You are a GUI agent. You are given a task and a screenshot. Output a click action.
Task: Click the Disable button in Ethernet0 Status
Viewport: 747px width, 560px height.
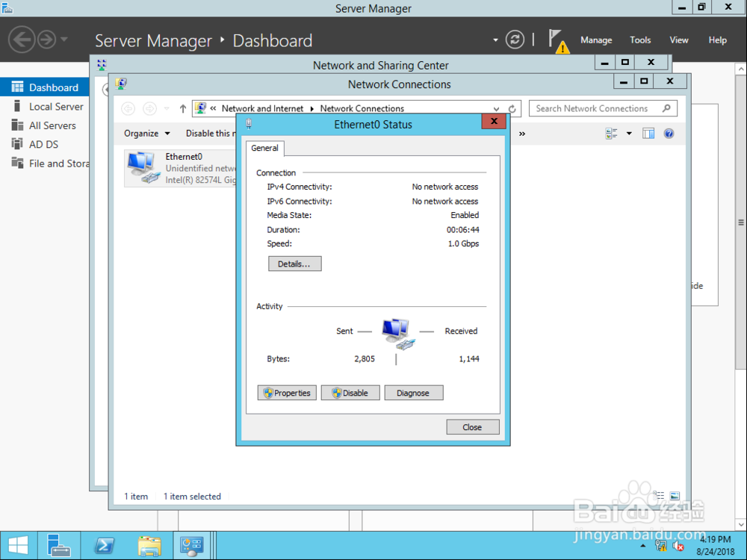[350, 393]
